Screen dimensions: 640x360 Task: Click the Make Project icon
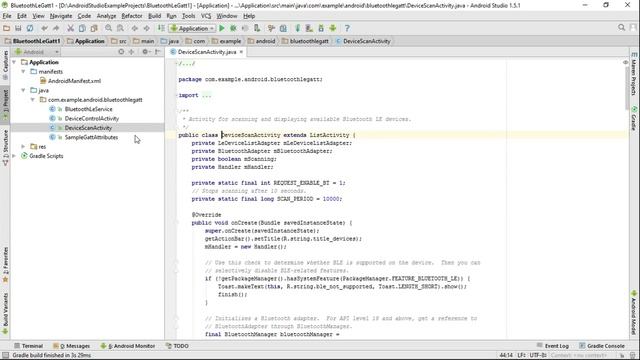tap(161, 28)
